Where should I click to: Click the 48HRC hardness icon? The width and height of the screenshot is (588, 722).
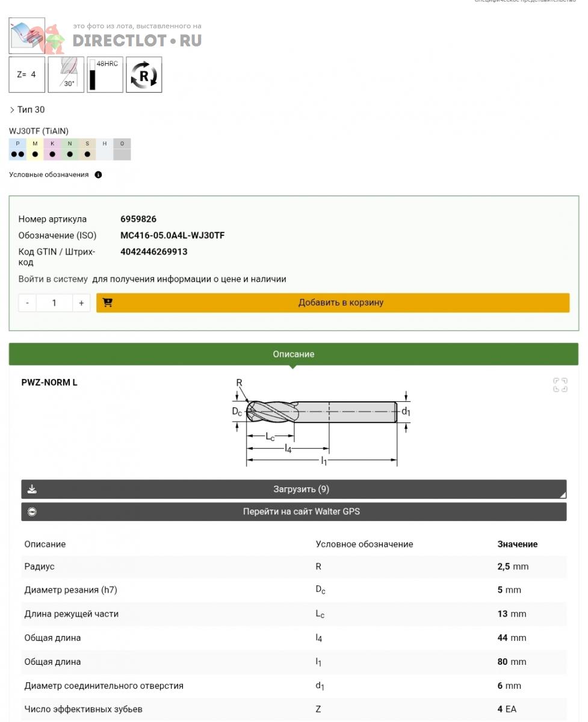[105, 75]
